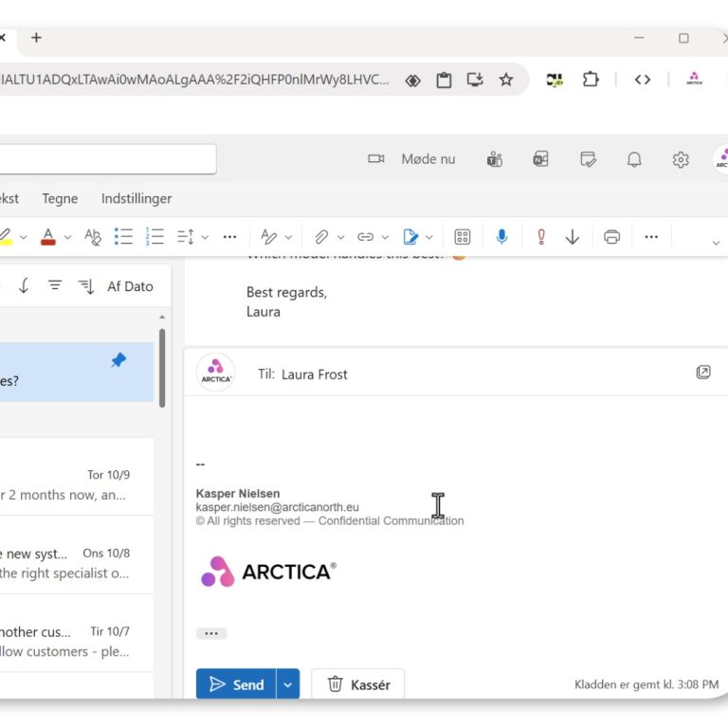Show the trimmed quoted message content
Screen dimensions: 728x728
[211, 633]
